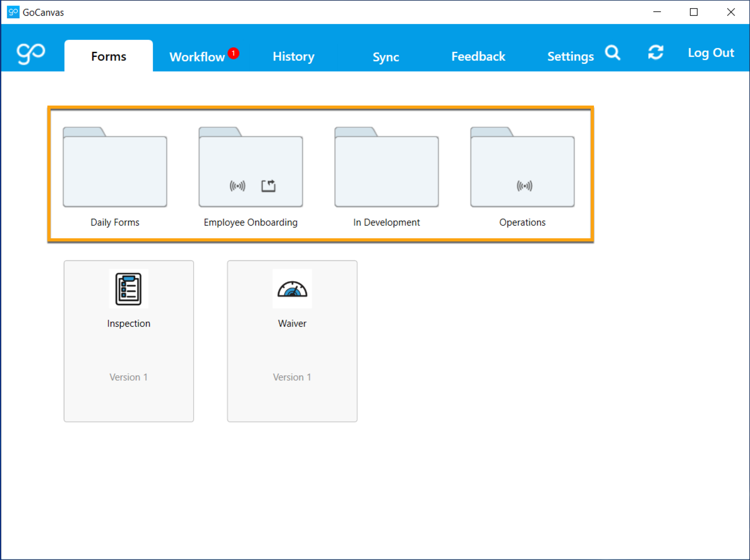750x560 pixels.
Task: Switch to the Forms tab
Action: pyautogui.click(x=108, y=56)
